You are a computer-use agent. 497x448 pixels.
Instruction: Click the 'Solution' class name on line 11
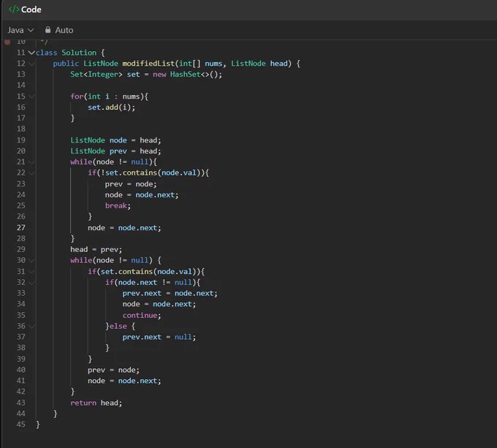[79, 53]
